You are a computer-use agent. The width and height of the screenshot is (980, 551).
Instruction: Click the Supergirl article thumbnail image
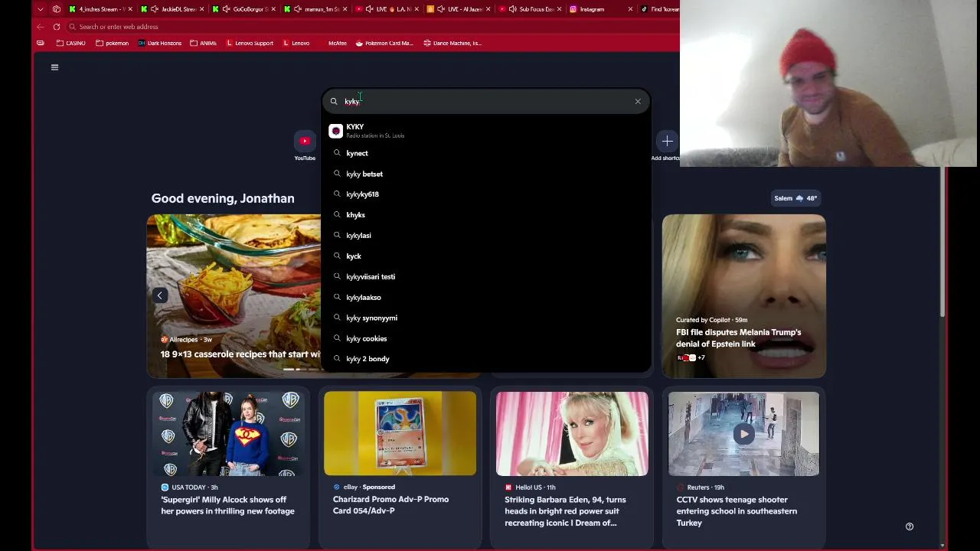(x=228, y=434)
